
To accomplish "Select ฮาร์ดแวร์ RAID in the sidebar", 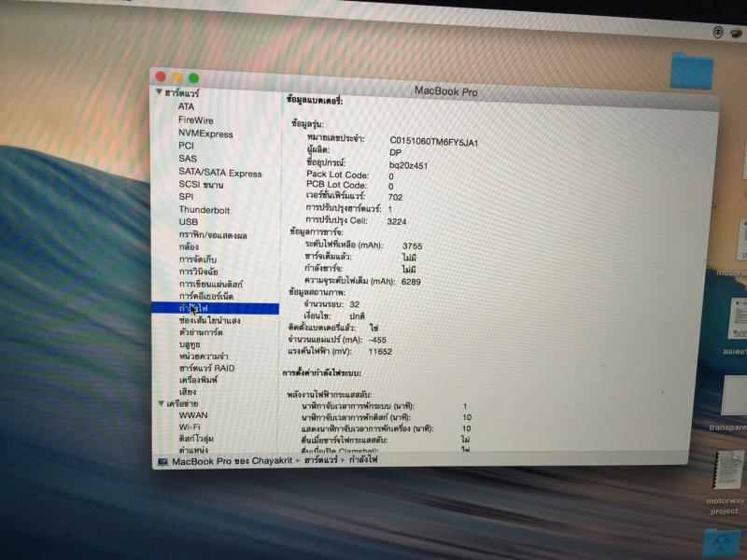I will (x=206, y=368).
